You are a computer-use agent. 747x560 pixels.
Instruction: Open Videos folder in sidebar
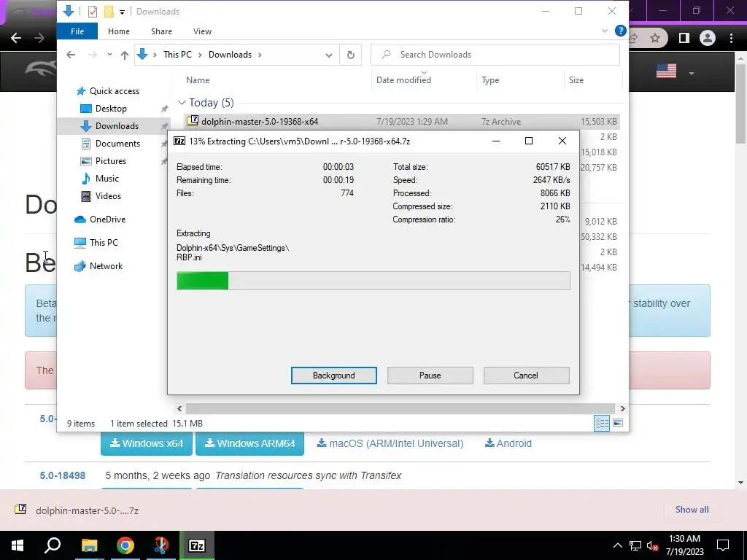point(108,196)
